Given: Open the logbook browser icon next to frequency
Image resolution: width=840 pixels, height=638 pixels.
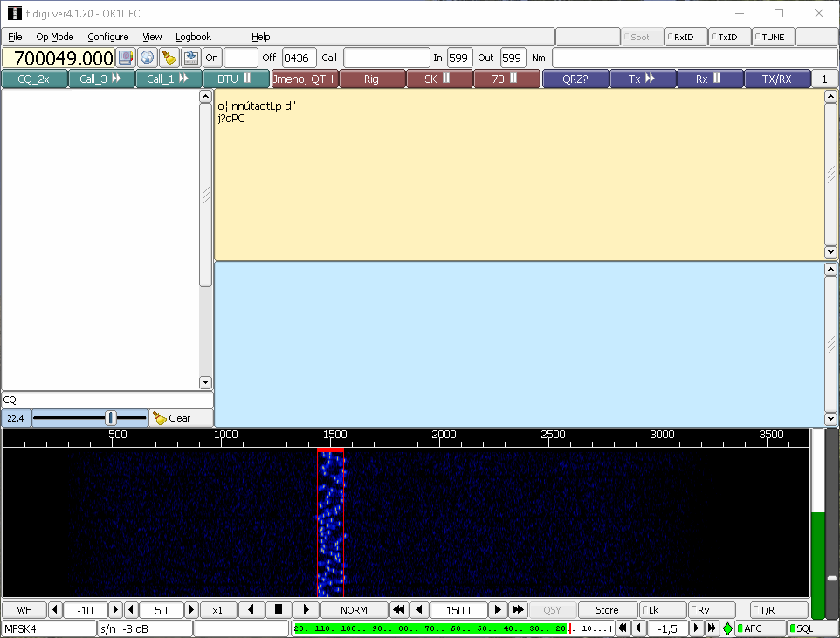Looking at the screenshot, I should [126, 58].
